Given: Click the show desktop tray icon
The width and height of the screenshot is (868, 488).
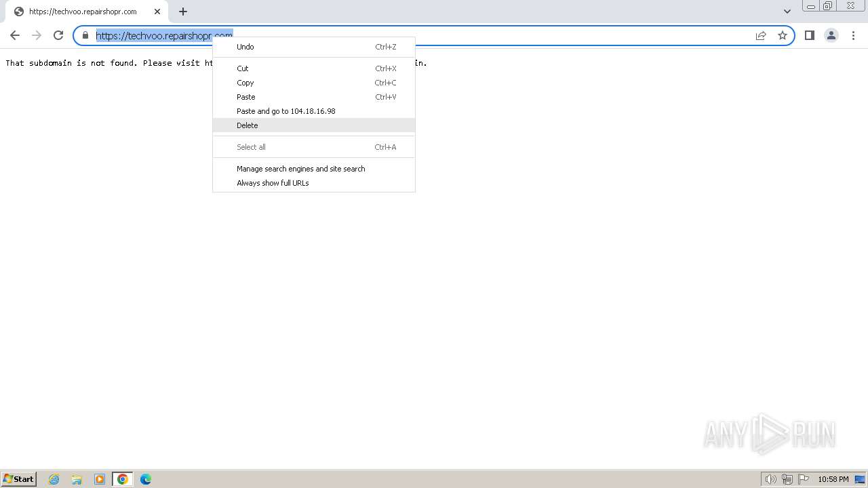Looking at the screenshot, I should coord(860,479).
